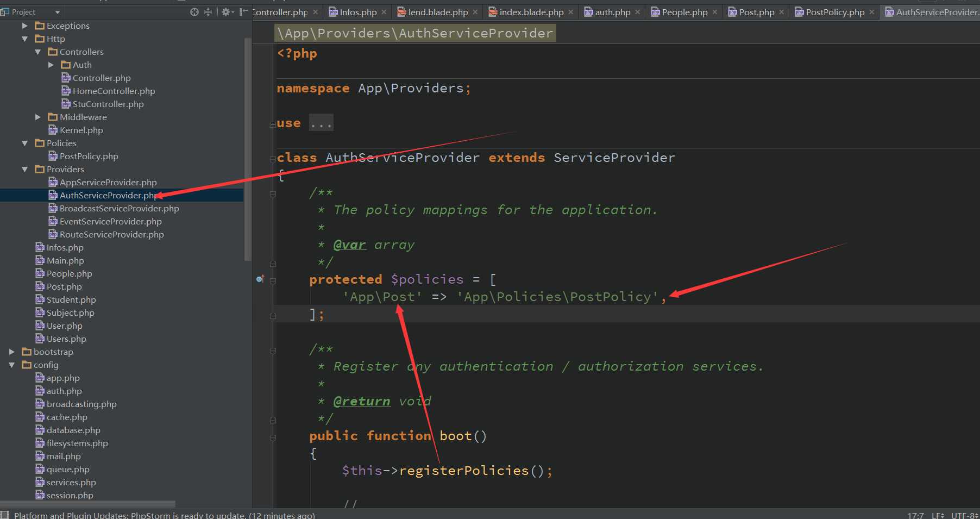Hide the Project tool window
The width and height of the screenshot is (980, 519).
(243, 12)
